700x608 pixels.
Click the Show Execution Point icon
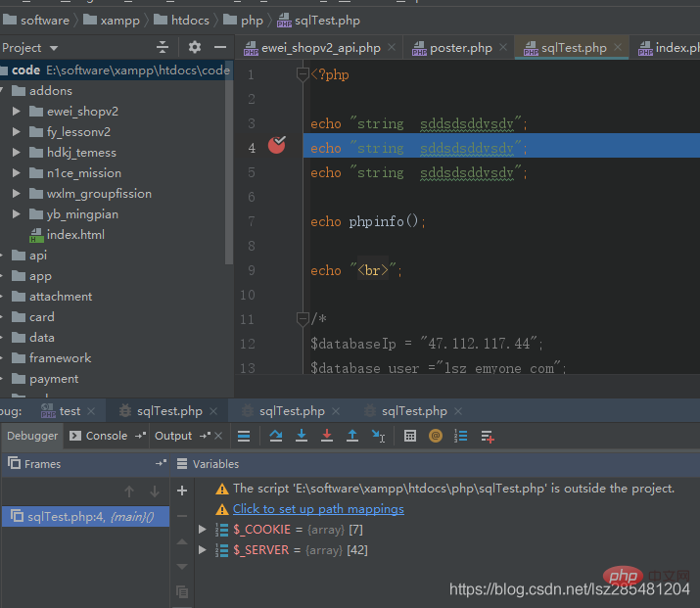244,437
